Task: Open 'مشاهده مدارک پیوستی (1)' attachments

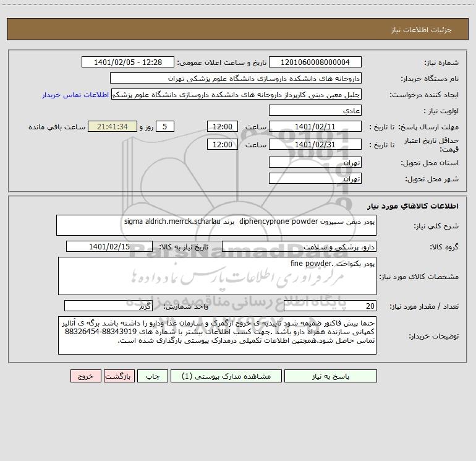Action: [226, 376]
